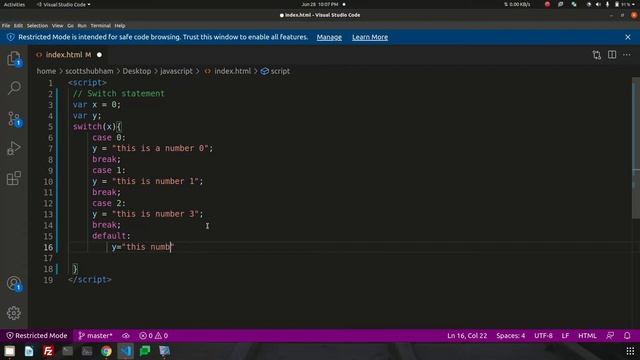Open the Terminal menu
This screenshot has height=360, width=640.
click(100, 25)
